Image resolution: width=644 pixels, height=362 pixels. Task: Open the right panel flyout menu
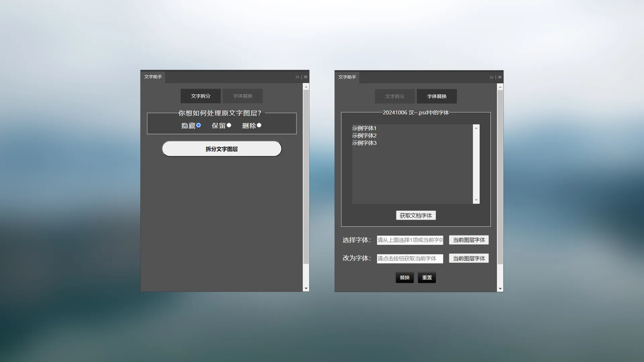[499, 77]
